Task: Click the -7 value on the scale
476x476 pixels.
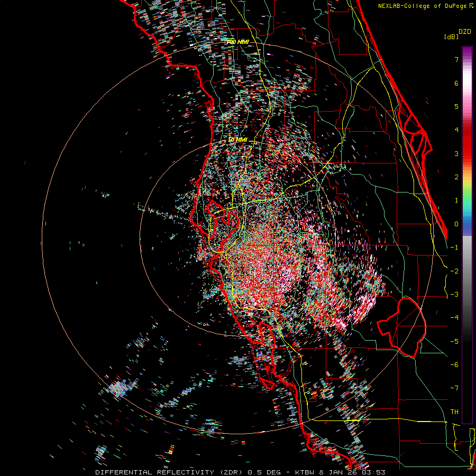Action: (454, 388)
